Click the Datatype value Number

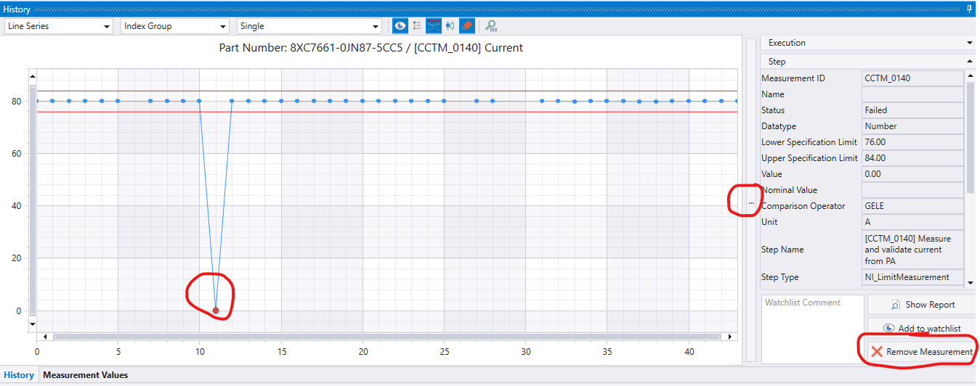(x=912, y=126)
